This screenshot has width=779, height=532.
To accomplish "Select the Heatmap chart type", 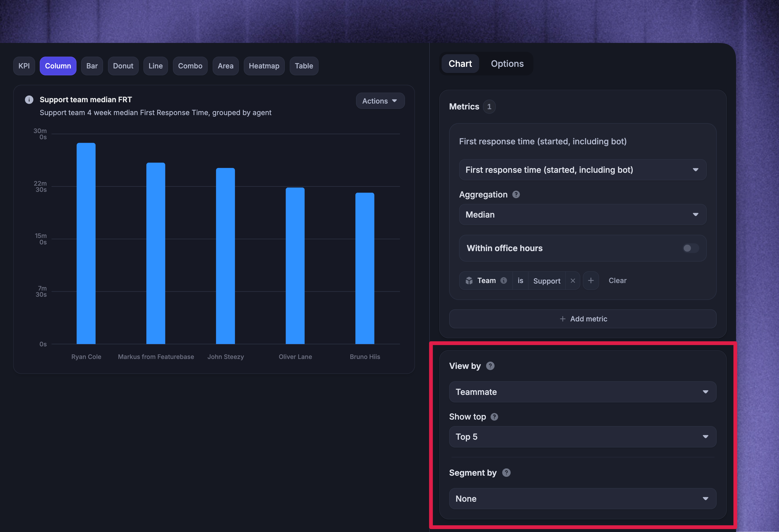I will click(264, 66).
